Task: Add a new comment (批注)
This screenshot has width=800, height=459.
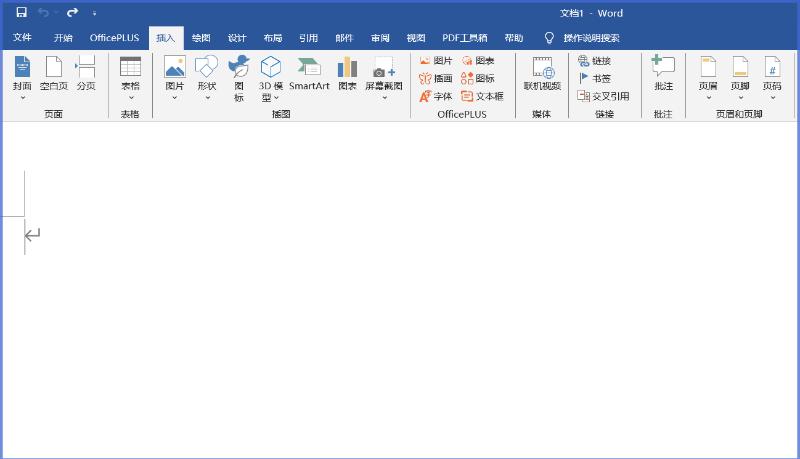Action: point(663,73)
